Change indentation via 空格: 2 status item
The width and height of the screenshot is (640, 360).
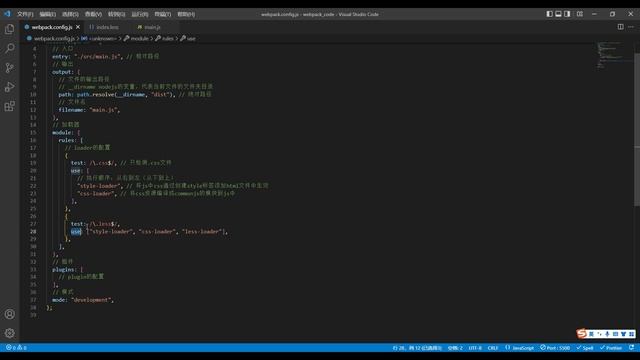(x=455, y=348)
